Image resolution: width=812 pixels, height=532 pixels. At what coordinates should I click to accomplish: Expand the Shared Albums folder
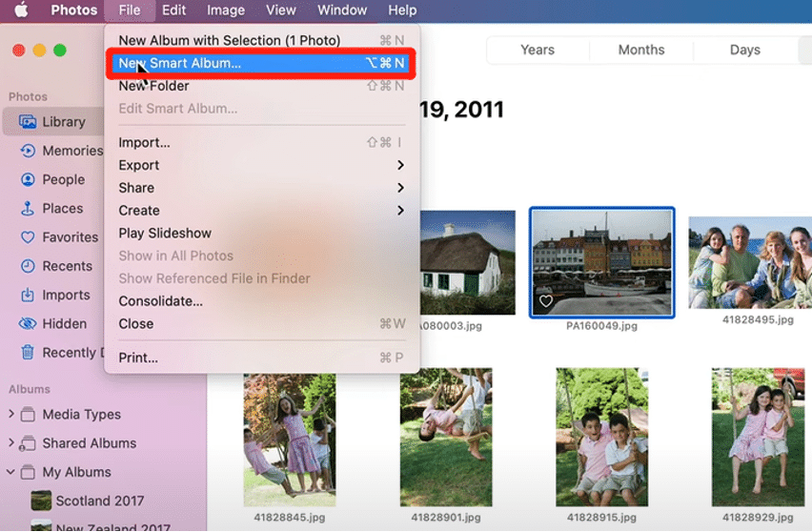click(10, 443)
